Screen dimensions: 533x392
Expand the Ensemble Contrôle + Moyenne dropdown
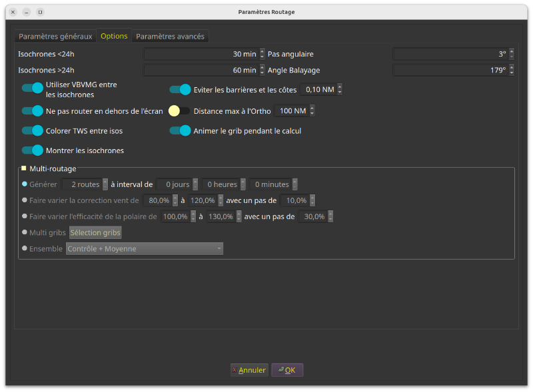[145, 248]
